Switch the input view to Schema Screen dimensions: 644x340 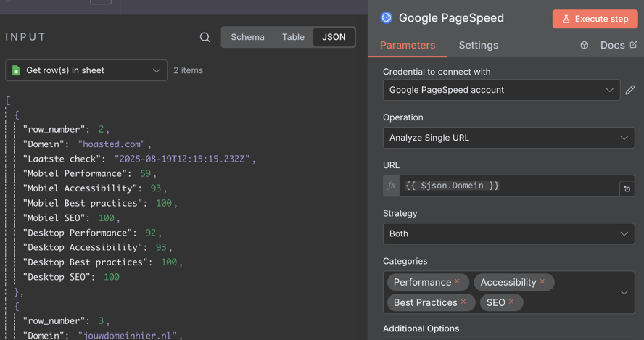247,37
